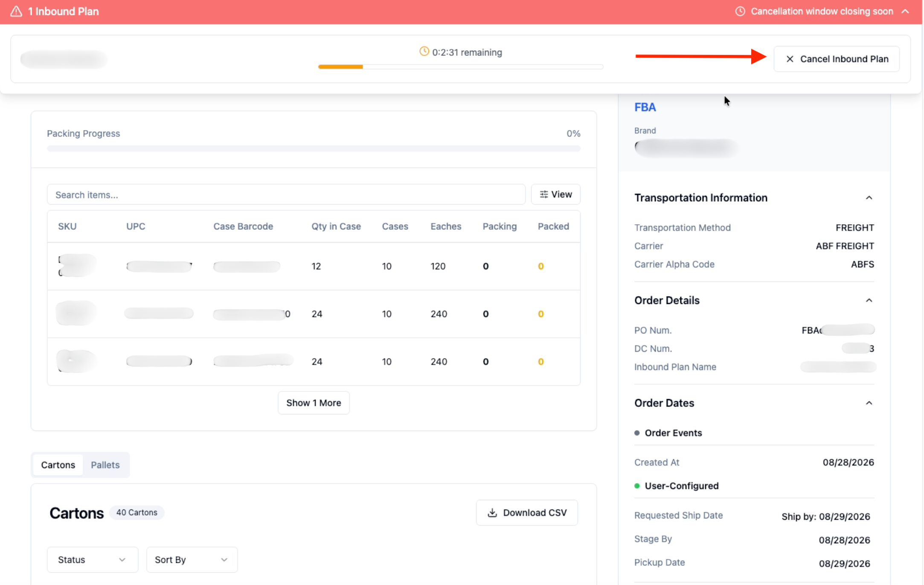The width and height of the screenshot is (924, 585).
Task: Switch to the Cartons tab
Action: (x=58, y=465)
